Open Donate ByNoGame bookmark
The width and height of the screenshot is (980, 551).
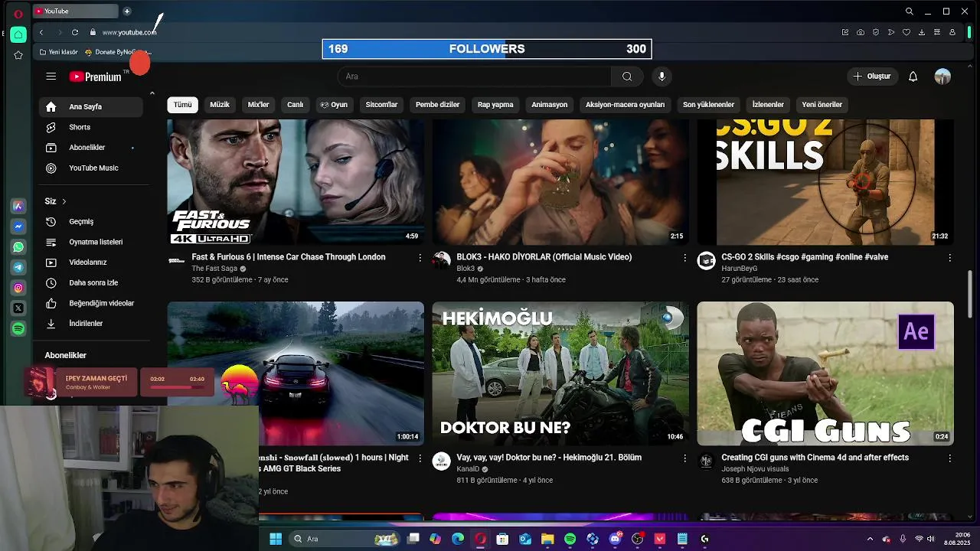click(x=117, y=52)
